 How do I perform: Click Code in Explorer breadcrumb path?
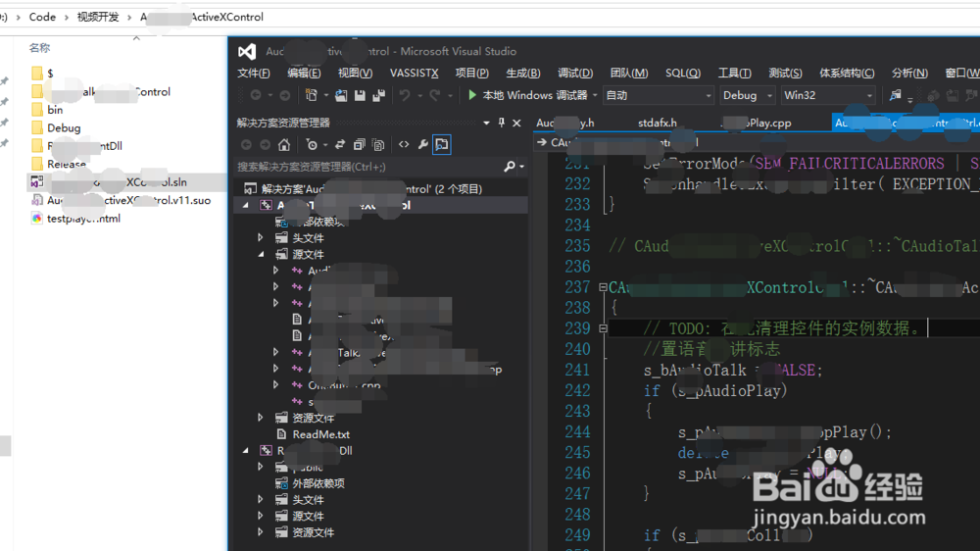coord(42,17)
